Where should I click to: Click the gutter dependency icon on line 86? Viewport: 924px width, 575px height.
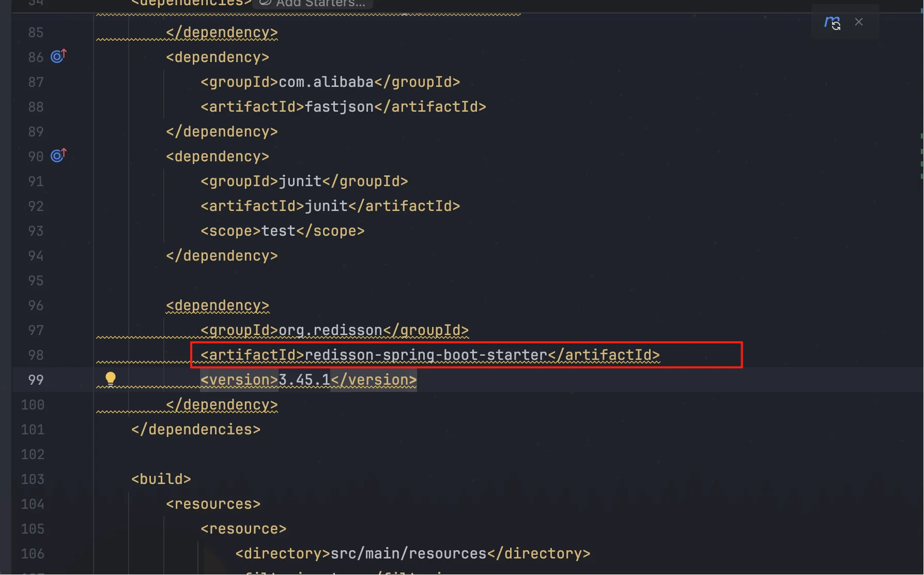58,56
